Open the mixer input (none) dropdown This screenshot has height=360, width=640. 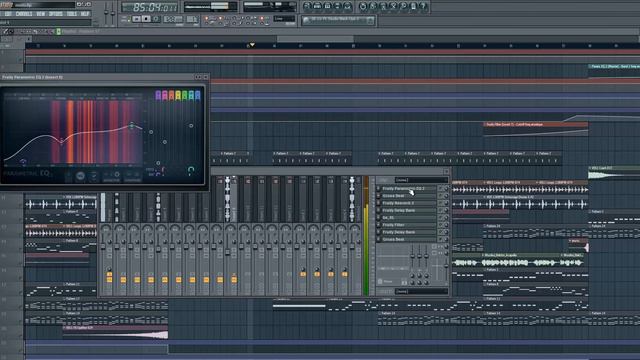pyautogui.click(x=420, y=180)
